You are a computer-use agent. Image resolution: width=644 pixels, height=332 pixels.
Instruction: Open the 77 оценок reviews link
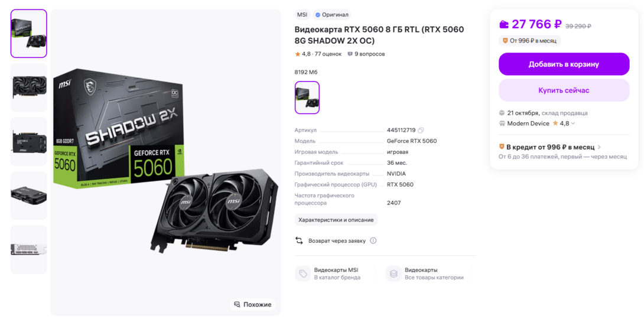(x=328, y=54)
